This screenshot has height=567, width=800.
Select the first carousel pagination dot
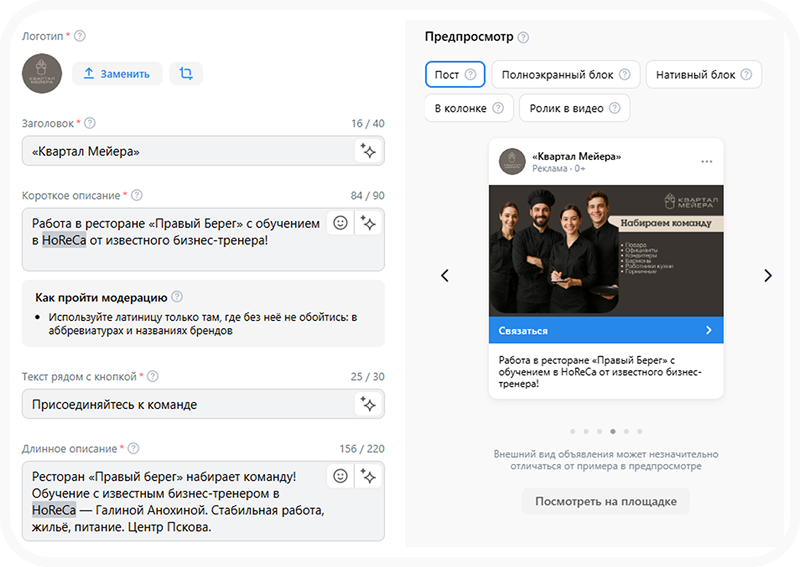pos(572,432)
